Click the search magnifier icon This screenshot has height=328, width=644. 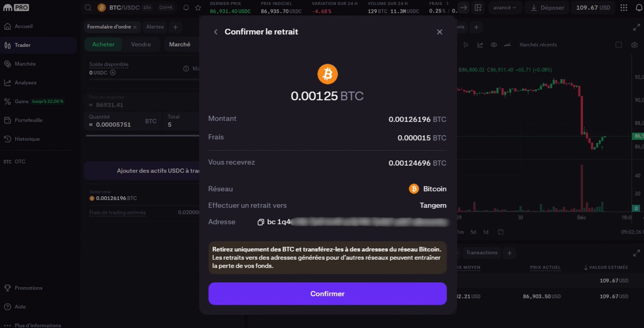(x=88, y=8)
